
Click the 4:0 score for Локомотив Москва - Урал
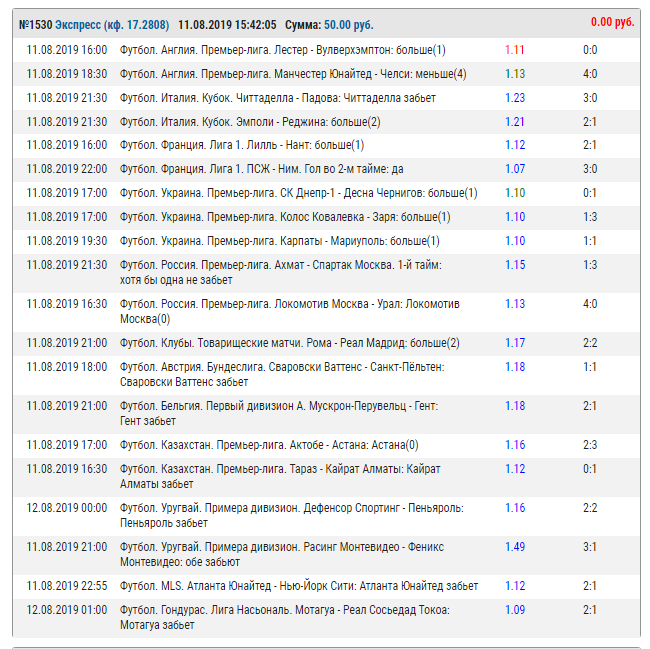tap(590, 305)
